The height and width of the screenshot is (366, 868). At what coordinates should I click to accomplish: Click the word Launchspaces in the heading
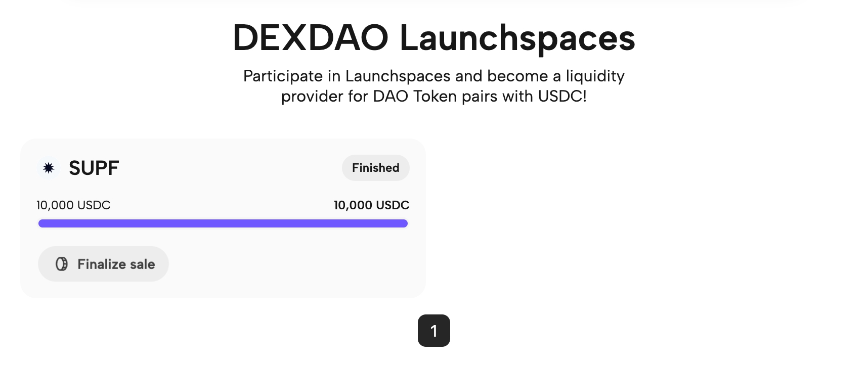(517, 38)
